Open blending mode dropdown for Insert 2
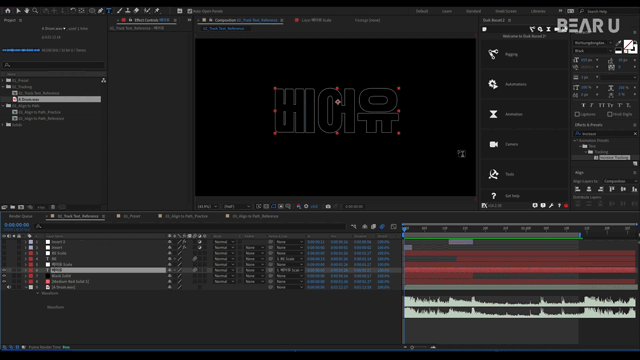 [224, 242]
